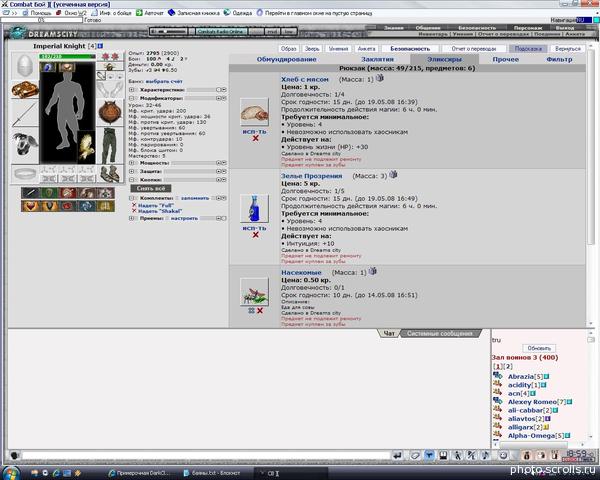Image resolution: width=600 pixels, height=480 pixels.
Task: Expand the Характеристики section
Action: 132,90
